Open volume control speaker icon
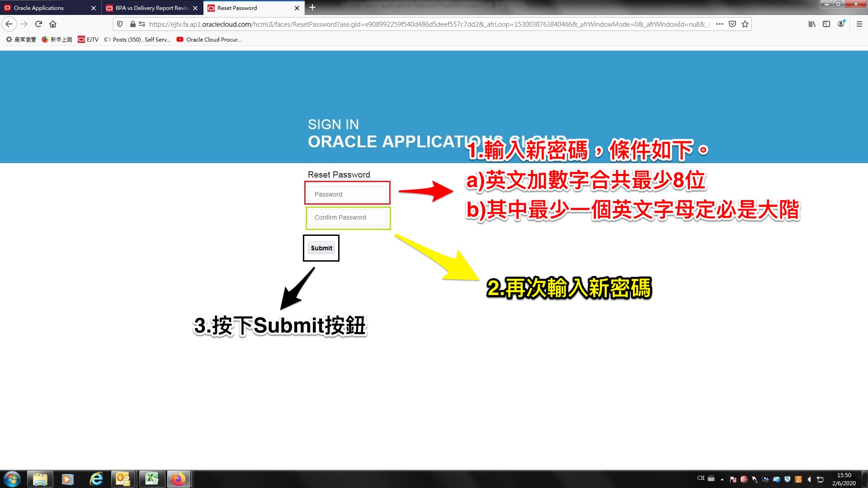Screen dimensions: 868x488 [809, 479]
